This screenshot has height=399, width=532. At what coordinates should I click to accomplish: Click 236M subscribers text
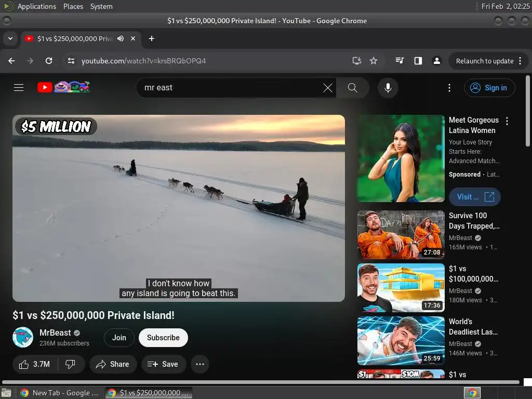[64, 343]
